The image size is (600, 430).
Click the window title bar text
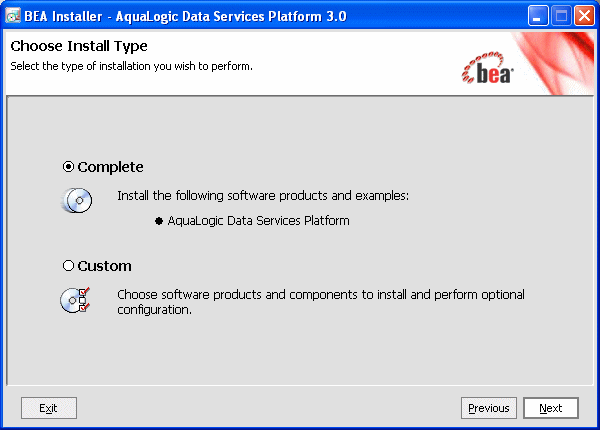pos(185,16)
